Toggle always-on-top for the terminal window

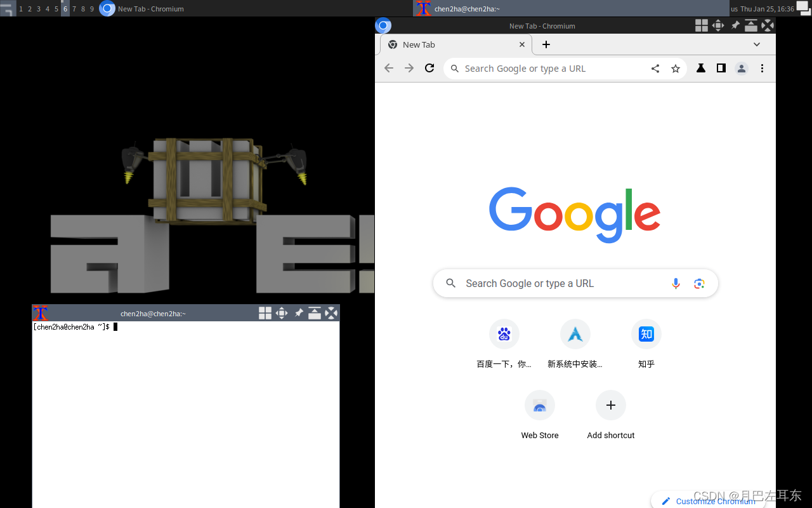(x=315, y=313)
